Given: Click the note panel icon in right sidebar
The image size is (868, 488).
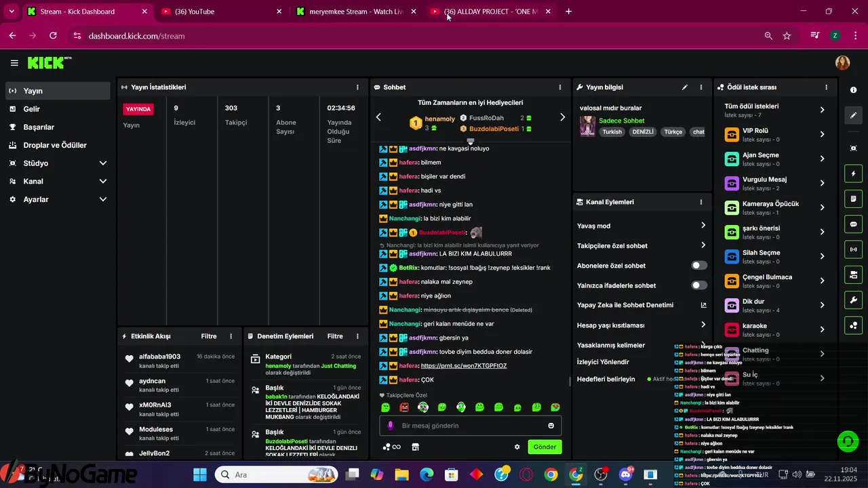Looking at the screenshot, I should (853, 199).
